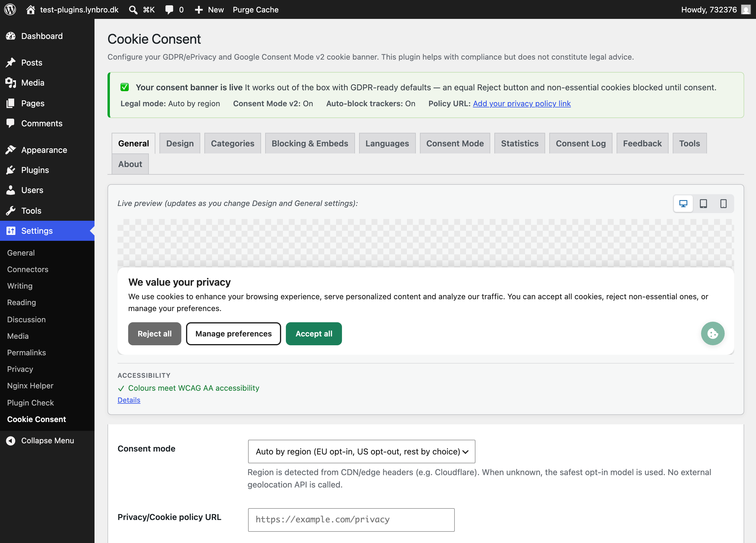Open Cookie Consent submenu item

click(36, 419)
